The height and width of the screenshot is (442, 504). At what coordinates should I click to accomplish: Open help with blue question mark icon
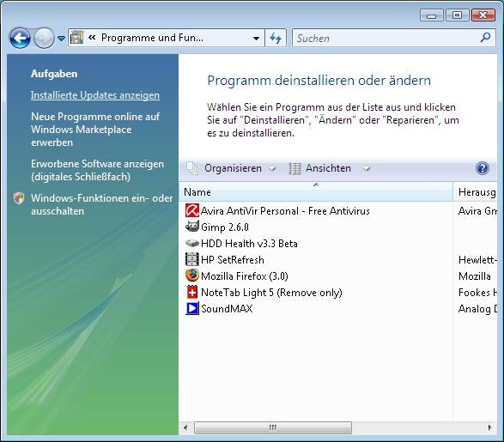(x=483, y=168)
